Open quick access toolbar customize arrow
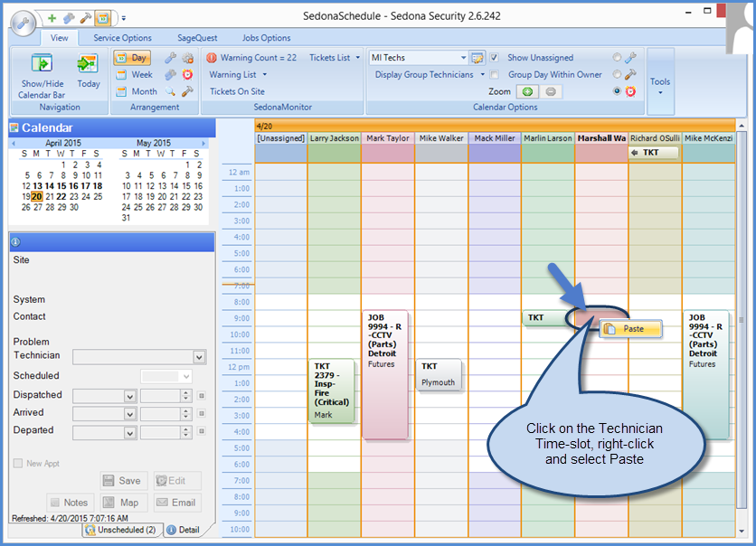Viewport: 756px width, 546px height. click(x=123, y=18)
